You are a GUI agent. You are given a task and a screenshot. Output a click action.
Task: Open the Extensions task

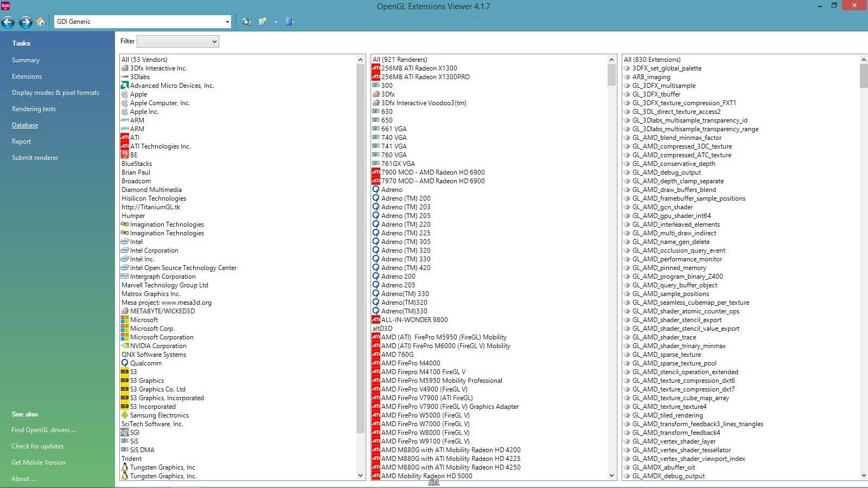(x=27, y=76)
